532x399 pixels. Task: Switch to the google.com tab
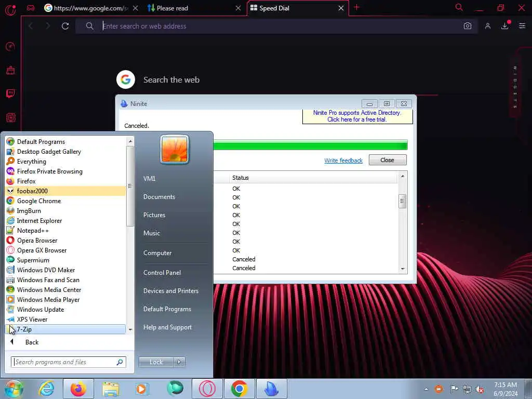tap(91, 8)
